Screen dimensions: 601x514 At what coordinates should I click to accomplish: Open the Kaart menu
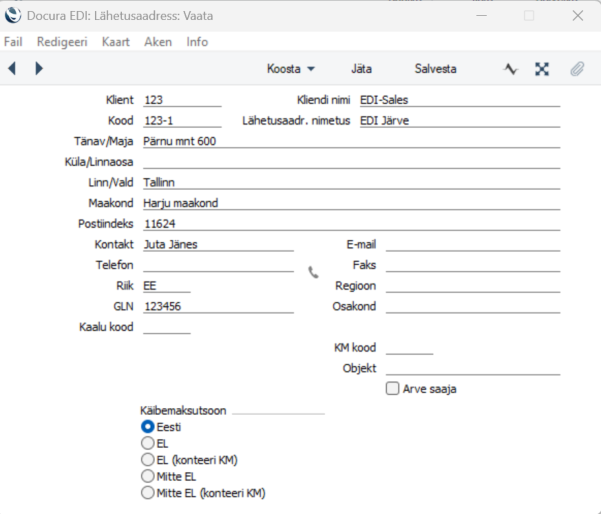pos(116,42)
